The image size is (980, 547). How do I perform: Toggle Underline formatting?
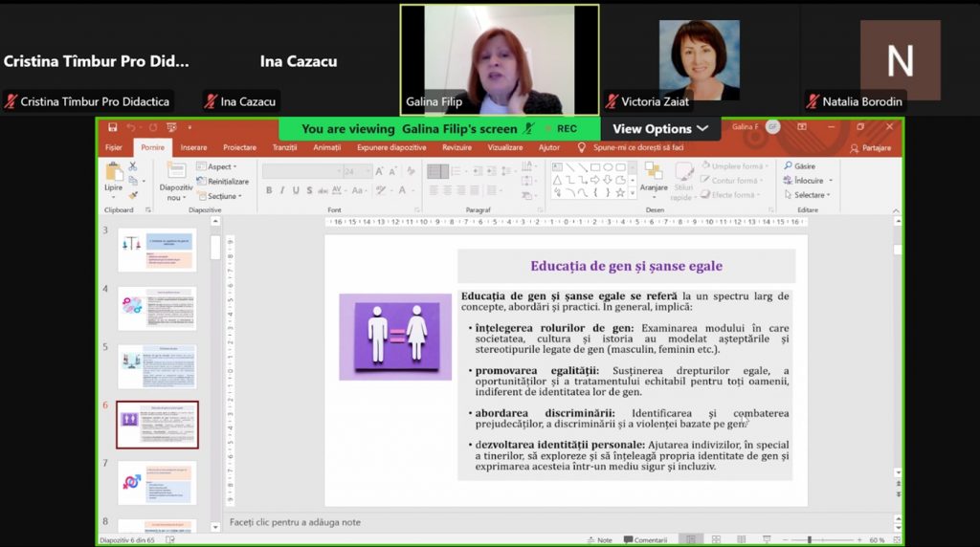[x=296, y=190]
